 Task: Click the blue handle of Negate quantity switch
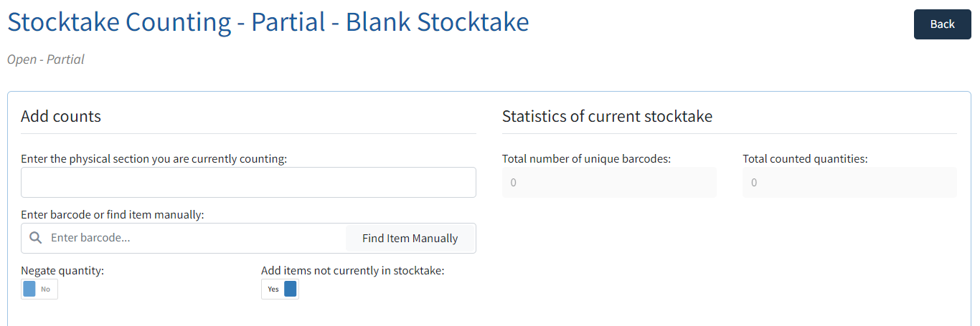click(29, 289)
